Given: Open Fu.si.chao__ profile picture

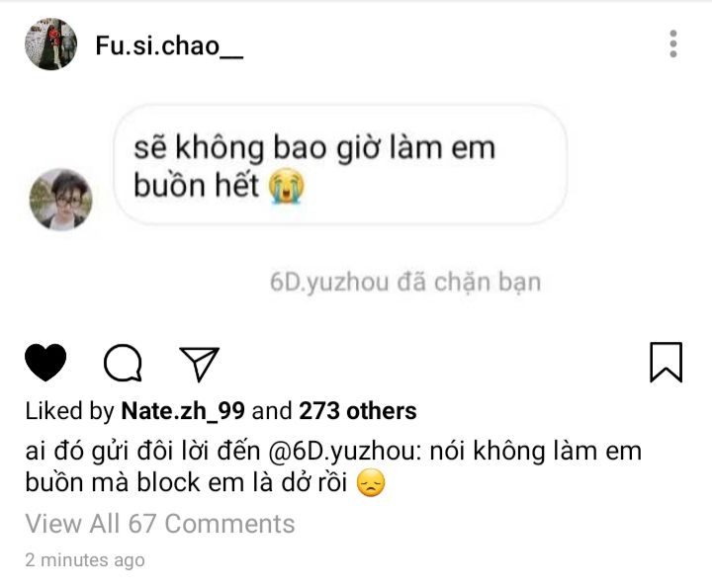Looking at the screenshot, I should pos(50,44).
